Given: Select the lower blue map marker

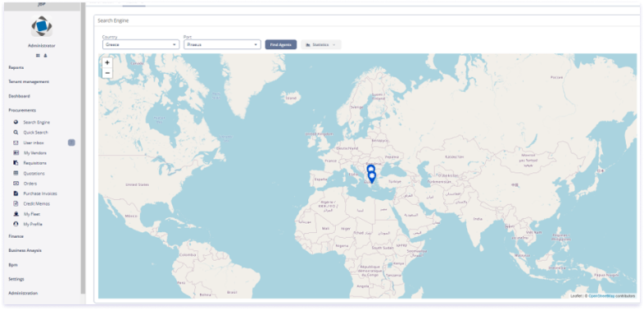Looking at the screenshot, I should 372,177.
